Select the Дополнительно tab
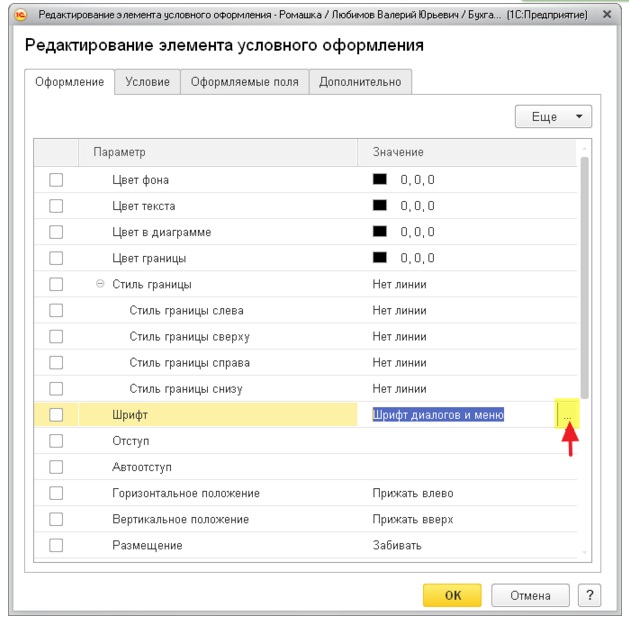Screen dimensions: 629x627 tap(360, 82)
